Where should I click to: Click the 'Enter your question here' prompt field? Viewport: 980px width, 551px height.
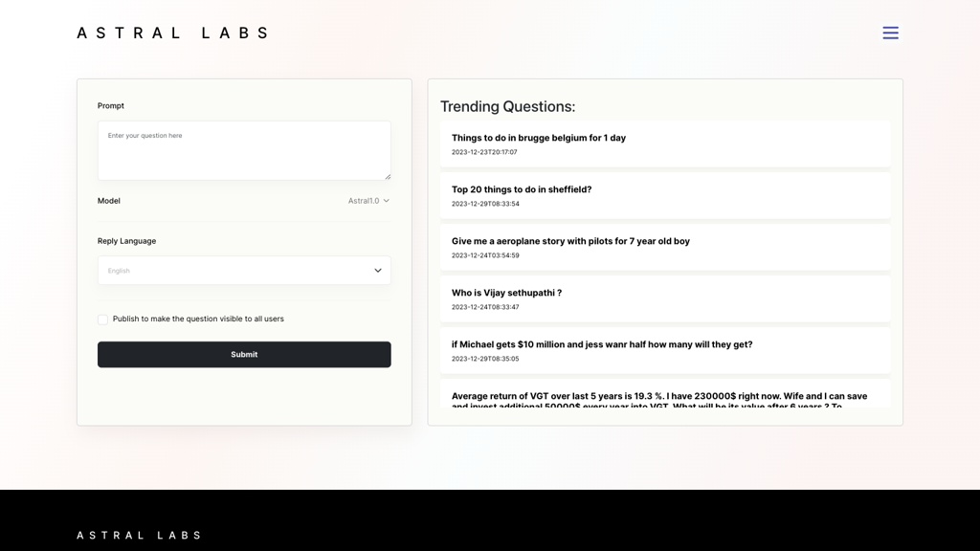(244, 150)
